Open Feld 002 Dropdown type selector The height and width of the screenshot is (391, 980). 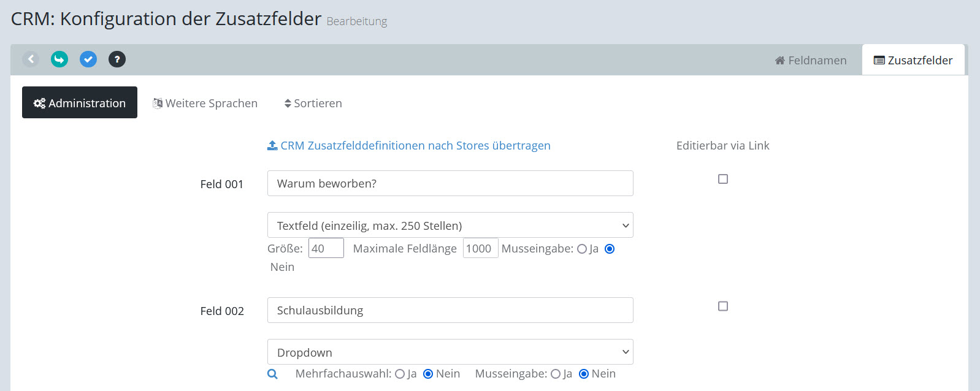tap(450, 352)
